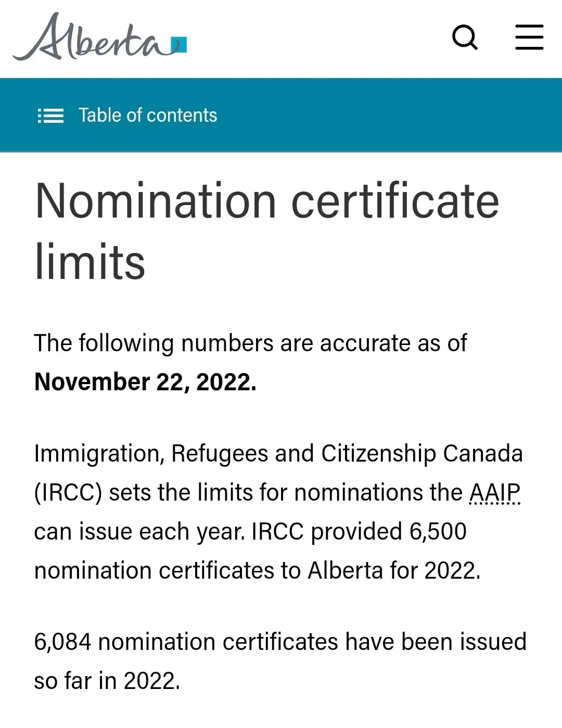Click 'can issue each year' text
This screenshot has height=728, width=562.
[x=139, y=532]
